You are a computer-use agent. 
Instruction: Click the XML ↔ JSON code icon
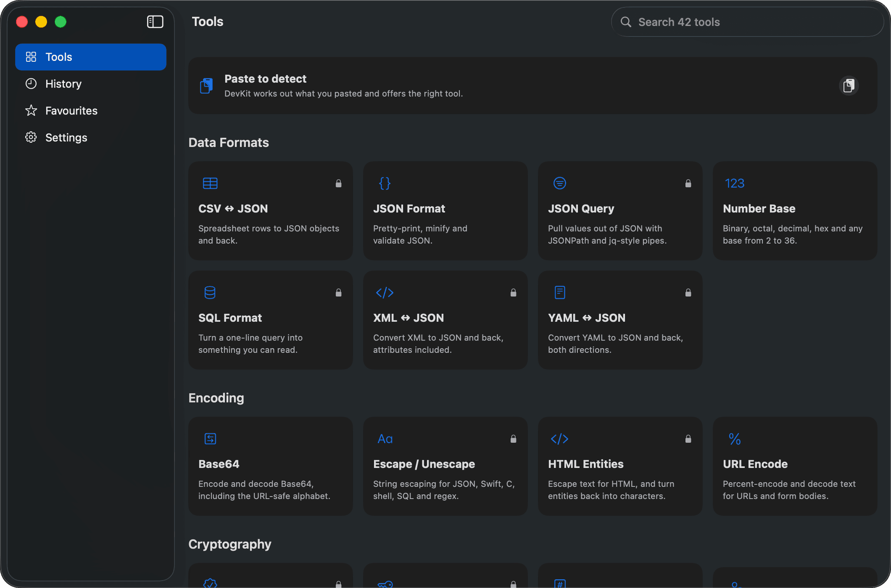(x=385, y=293)
